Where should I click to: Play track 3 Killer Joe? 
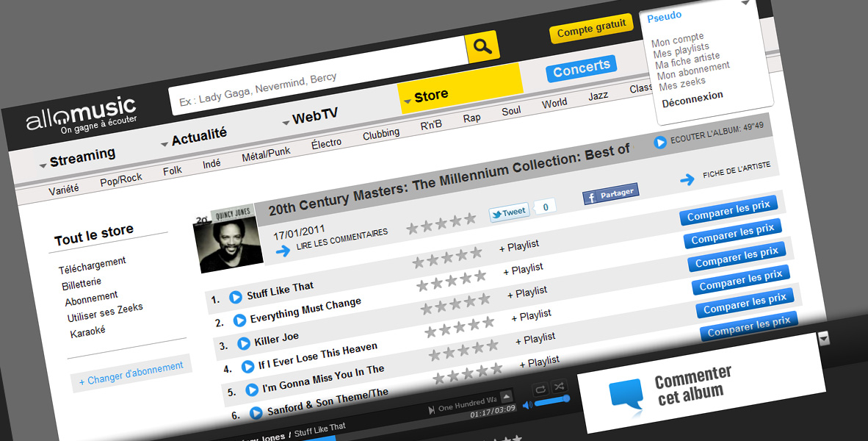point(244,343)
